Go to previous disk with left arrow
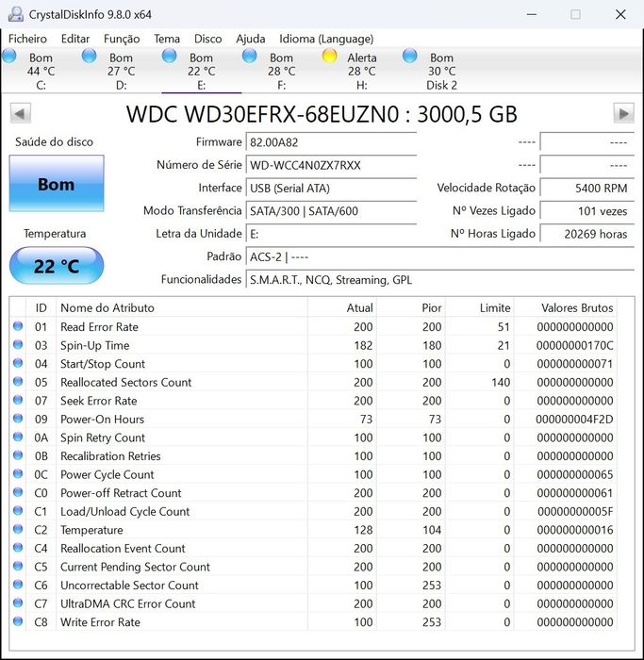This screenshot has height=660, width=644. 20,114
